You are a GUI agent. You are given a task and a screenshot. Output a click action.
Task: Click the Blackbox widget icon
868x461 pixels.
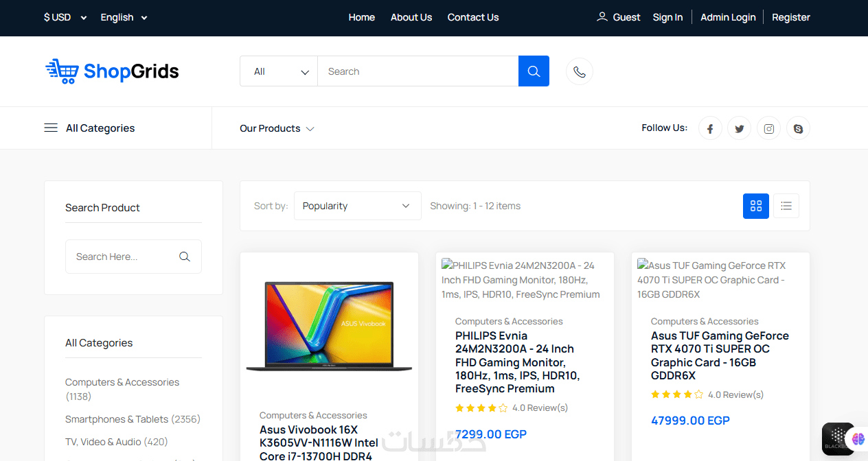click(838, 438)
